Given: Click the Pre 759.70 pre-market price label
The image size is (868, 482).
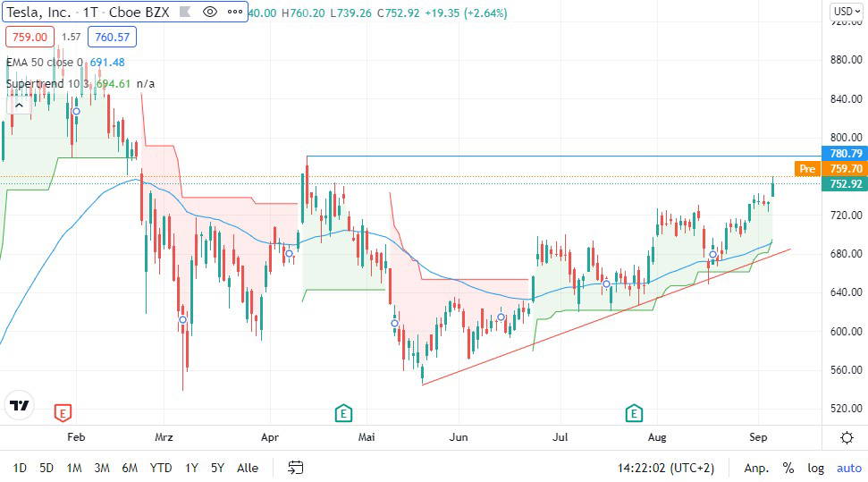Looking at the screenshot, I should [830, 168].
